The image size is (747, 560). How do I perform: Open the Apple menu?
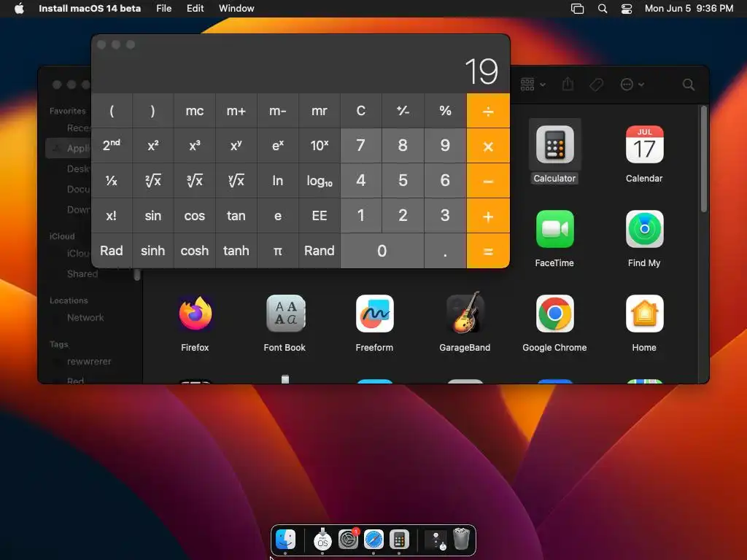[19, 8]
